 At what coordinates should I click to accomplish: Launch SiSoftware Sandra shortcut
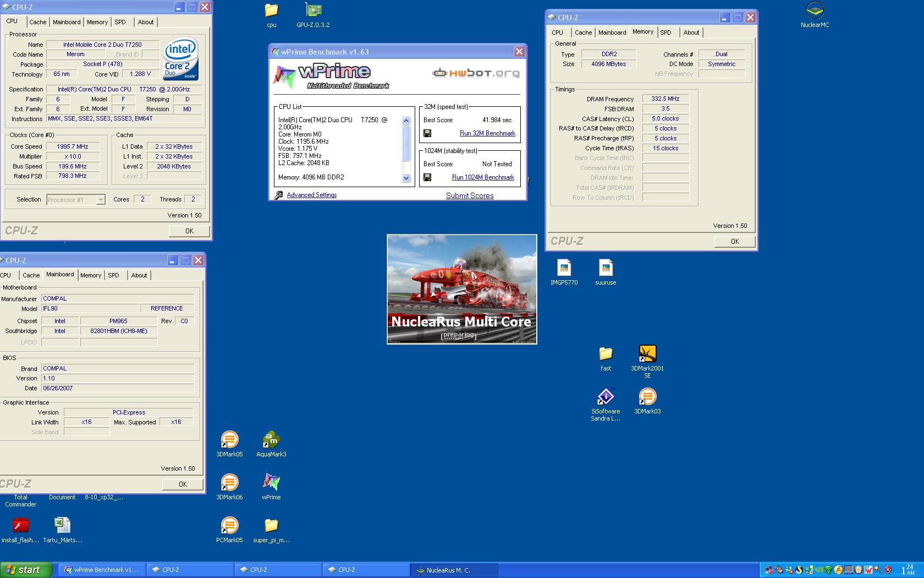(x=606, y=405)
